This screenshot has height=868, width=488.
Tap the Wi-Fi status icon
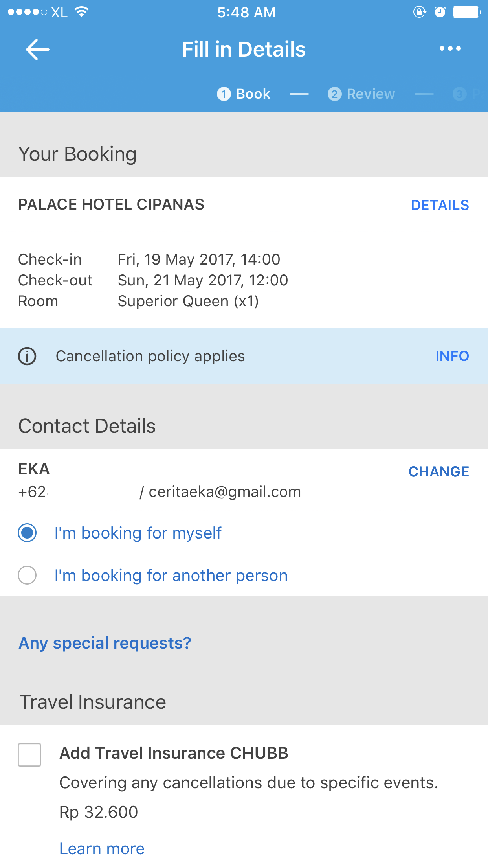[82, 12]
